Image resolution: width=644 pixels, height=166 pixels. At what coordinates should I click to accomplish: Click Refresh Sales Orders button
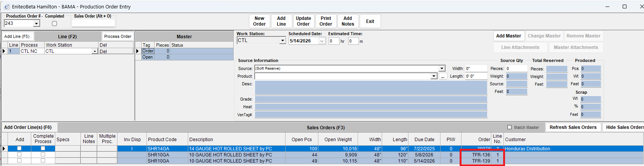(x=573, y=127)
